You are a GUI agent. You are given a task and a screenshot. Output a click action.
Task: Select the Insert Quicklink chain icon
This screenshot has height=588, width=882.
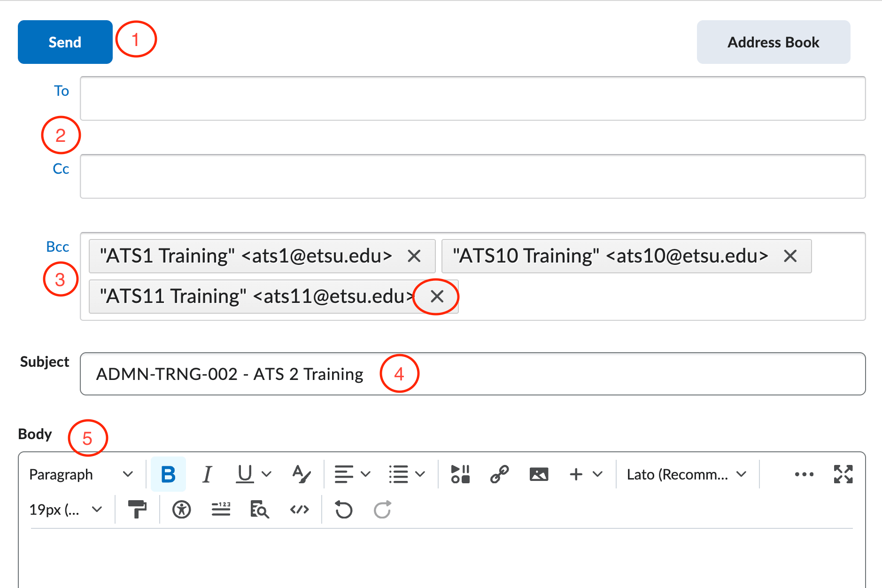coord(499,474)
